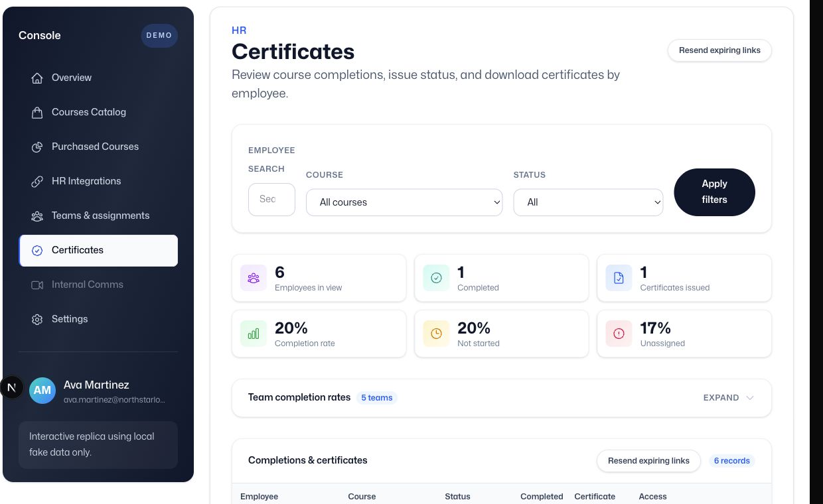823x504 pixels.
Task: Navigate to HR Integrations
Action: tap(98, 181)
